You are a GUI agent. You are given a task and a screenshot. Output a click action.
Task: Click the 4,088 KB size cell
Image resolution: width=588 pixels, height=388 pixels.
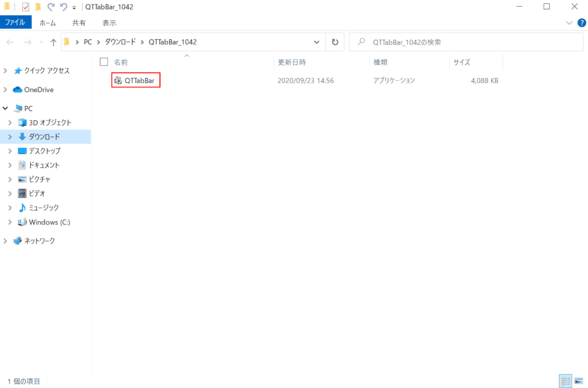pyautogui.click(x=484, y=81)
